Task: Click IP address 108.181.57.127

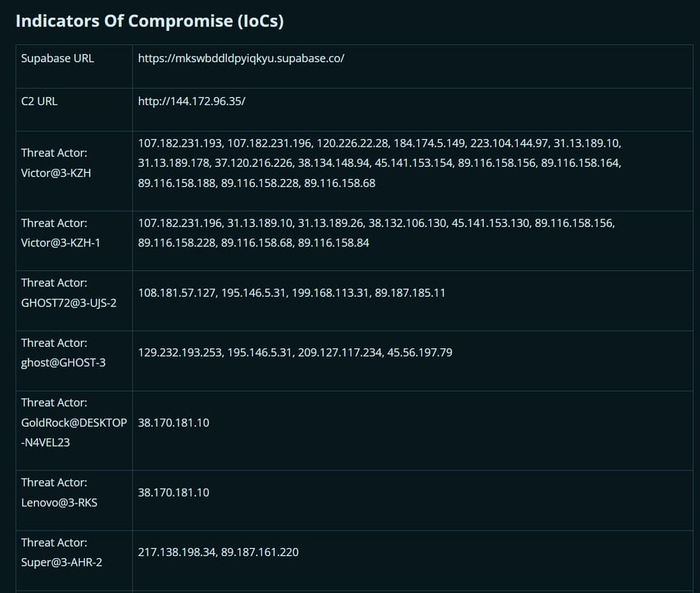Action: (x=178, y=293)
